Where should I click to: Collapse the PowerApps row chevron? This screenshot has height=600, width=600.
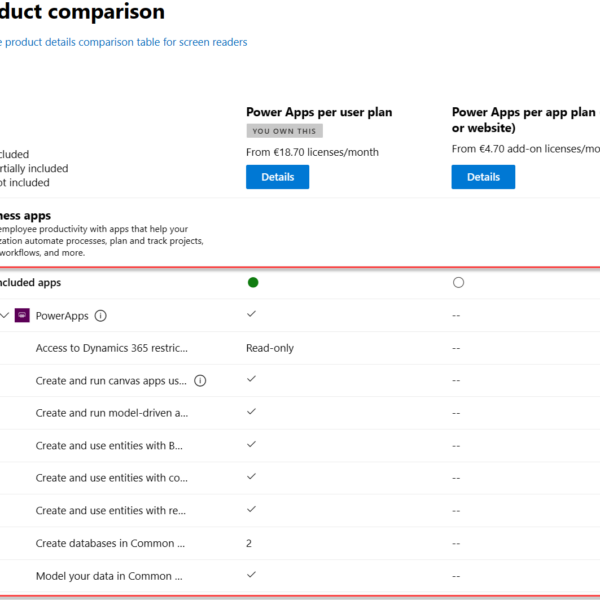tap(5, 316)
